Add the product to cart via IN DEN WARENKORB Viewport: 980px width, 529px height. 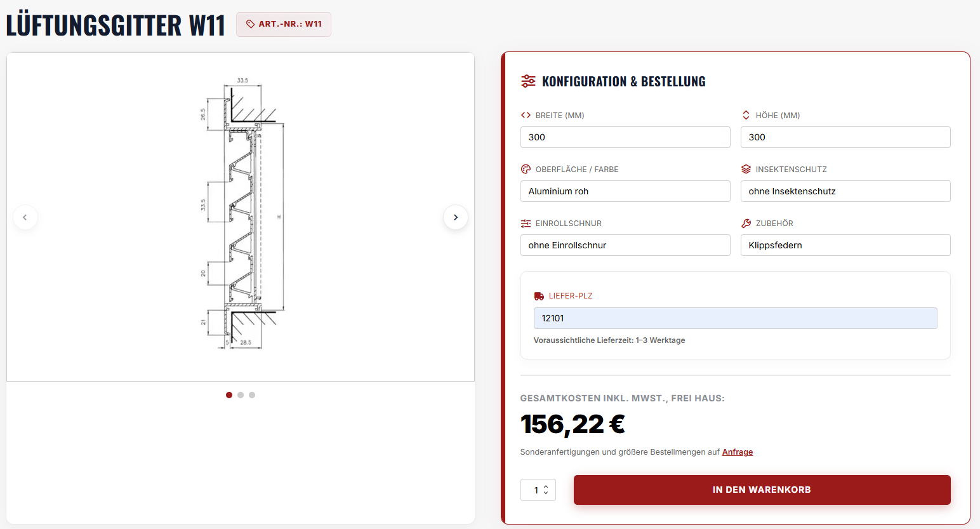click(762, 490)
